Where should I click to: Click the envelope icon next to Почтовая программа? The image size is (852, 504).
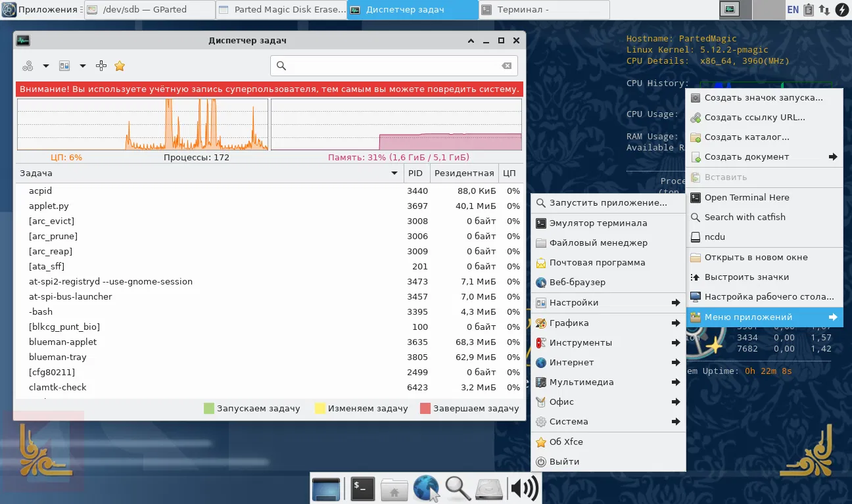[x=541, y=263]
